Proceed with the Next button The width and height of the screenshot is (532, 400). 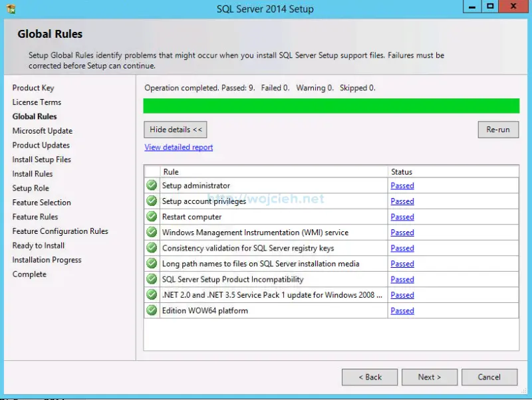click(x=430, y=377)
